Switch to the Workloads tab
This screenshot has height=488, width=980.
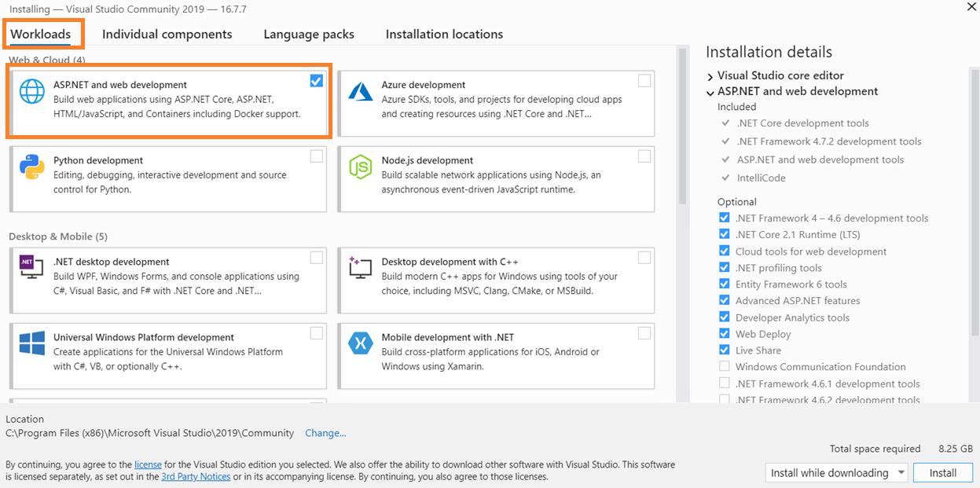[41, 35]
